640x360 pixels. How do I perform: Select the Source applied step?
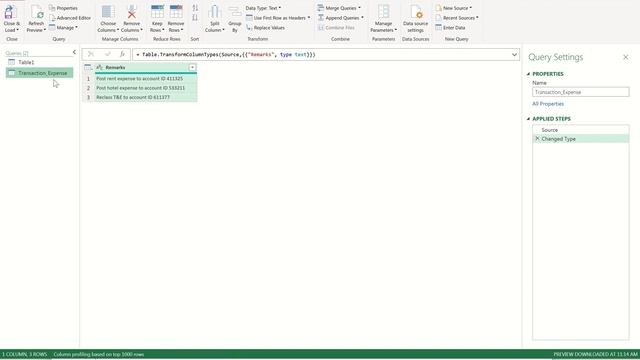(580, 130)
